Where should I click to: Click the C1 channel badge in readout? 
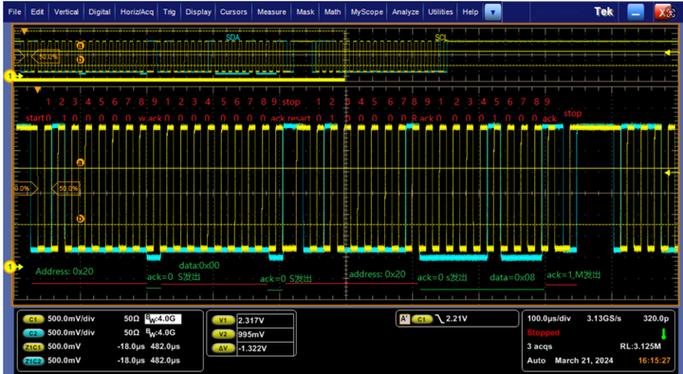click(33, 319)
